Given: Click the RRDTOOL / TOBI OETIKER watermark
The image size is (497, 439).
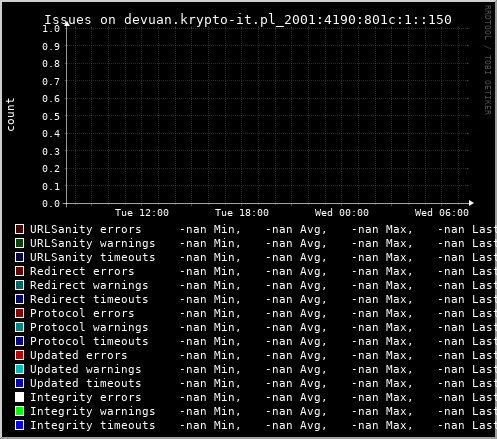Looking at the screenshot, I should (487, 60).
